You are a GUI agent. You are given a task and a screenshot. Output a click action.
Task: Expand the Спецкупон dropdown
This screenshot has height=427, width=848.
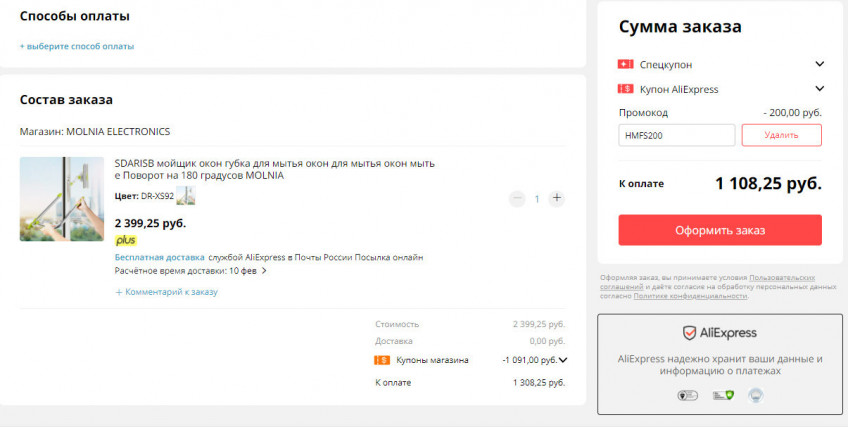(x=820, y=64)
